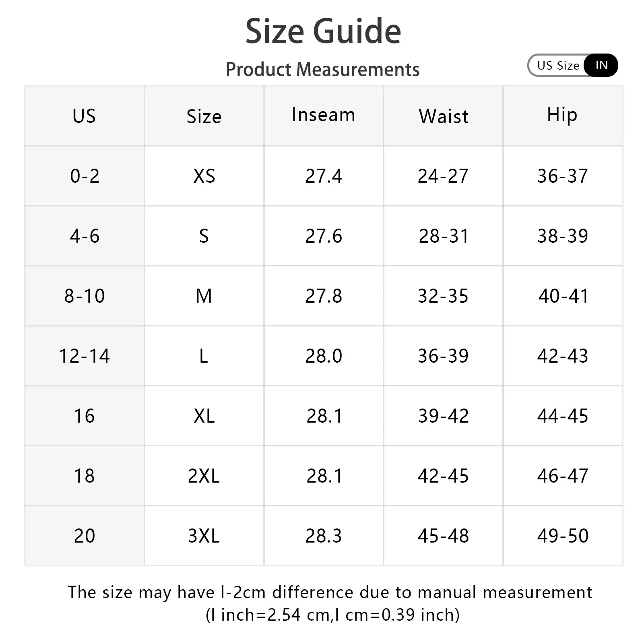This screenshot has width=644, height=644.
Task: Click the 32-35 waist value
Action: [443, 296]
